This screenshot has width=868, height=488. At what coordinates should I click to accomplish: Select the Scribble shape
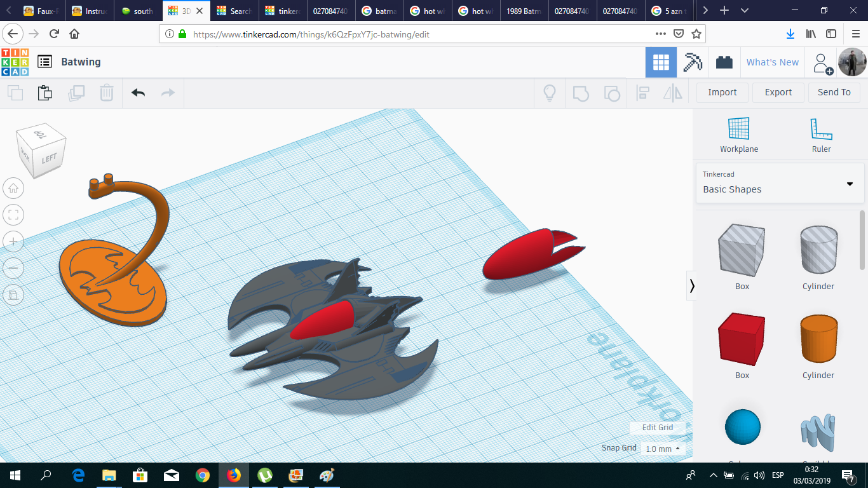point(818,433)
